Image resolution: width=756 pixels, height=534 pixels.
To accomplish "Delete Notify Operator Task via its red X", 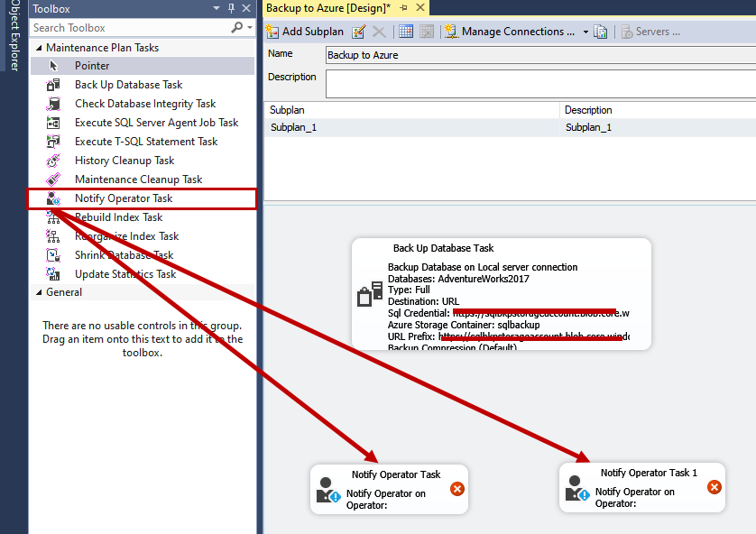I will (x=456, y=488).
